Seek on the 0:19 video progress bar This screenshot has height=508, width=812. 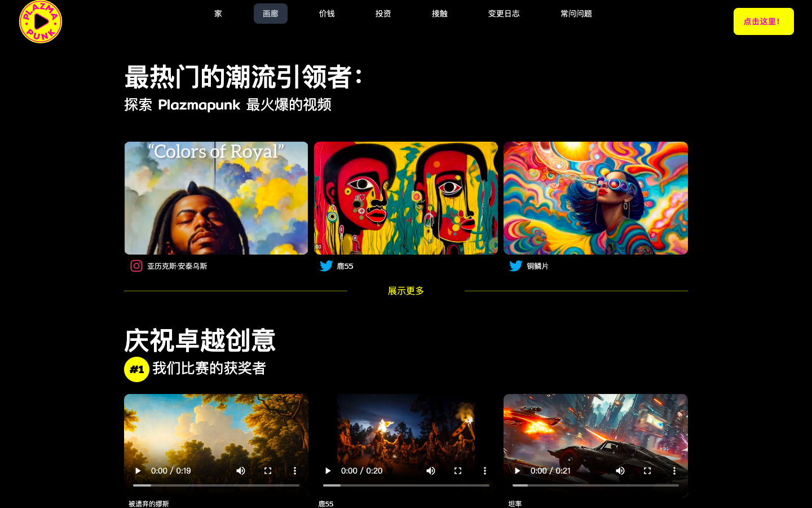point(216,485)
